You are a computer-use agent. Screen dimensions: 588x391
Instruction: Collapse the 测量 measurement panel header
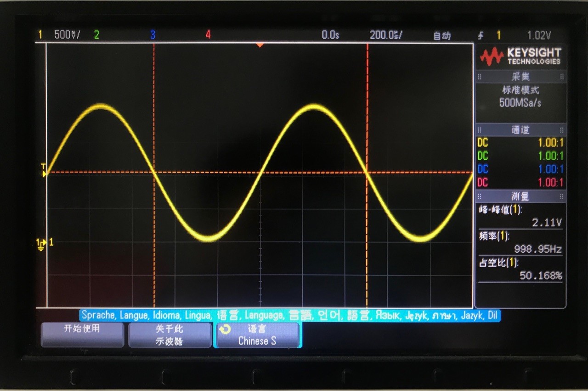(x=520, y=197)
